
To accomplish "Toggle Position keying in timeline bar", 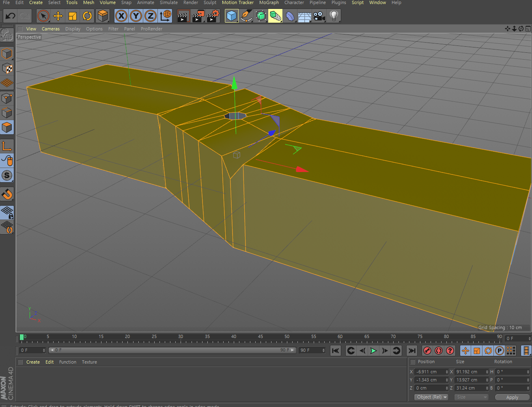I will coord(465,351).
